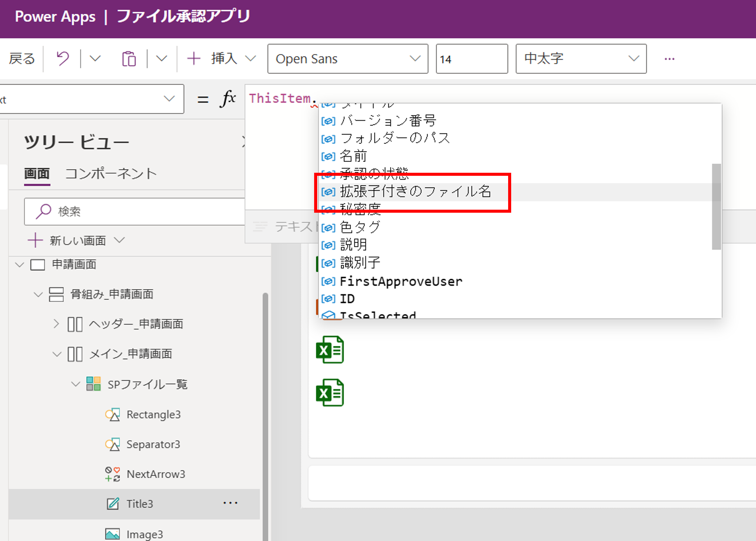Click the SPファイル一覧 gallery icon

pos(93,383)
